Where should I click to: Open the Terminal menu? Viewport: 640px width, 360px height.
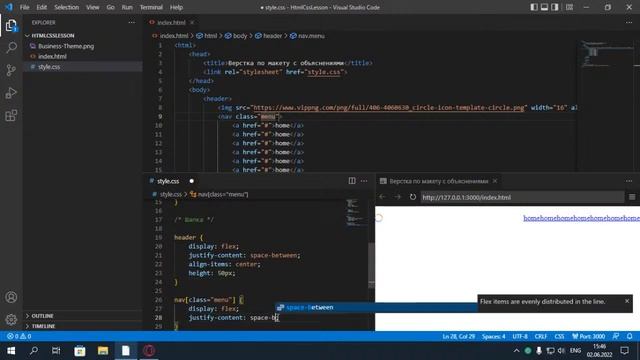click(x=151, y=7)
